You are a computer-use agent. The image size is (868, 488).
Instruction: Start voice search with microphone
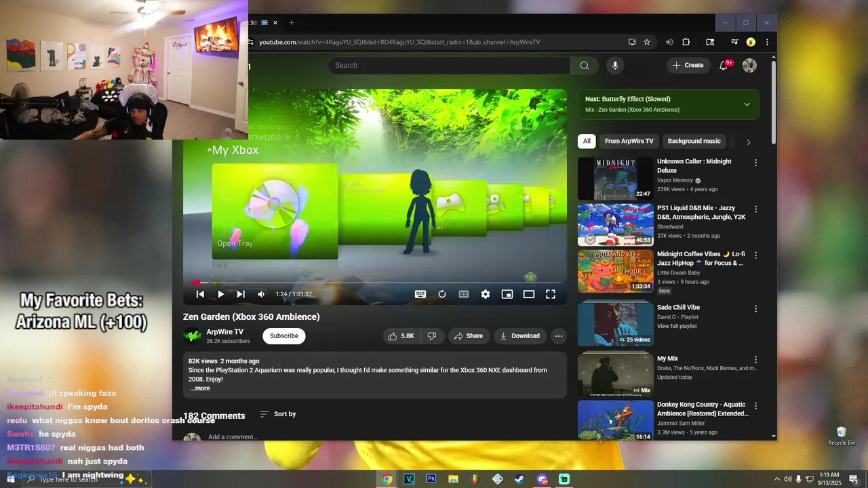[x=615, y=65]
